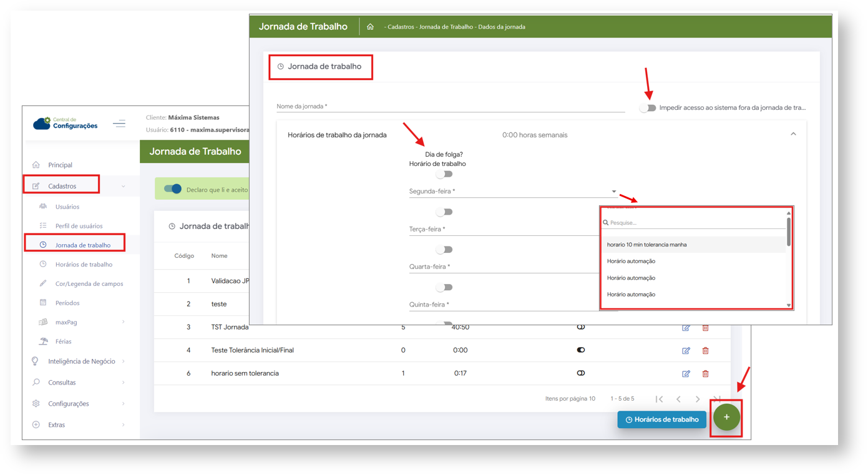Screen dimensions: 868x475
Task: Edit the Teste Tolerância Inicial/Final row
Action: (686, 350)
